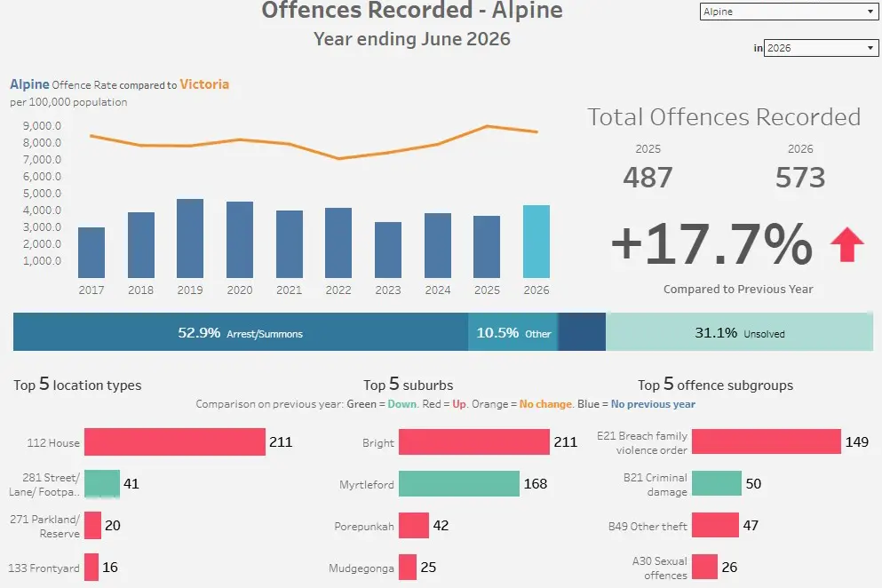Click the '112 House' label

(53, 443)
